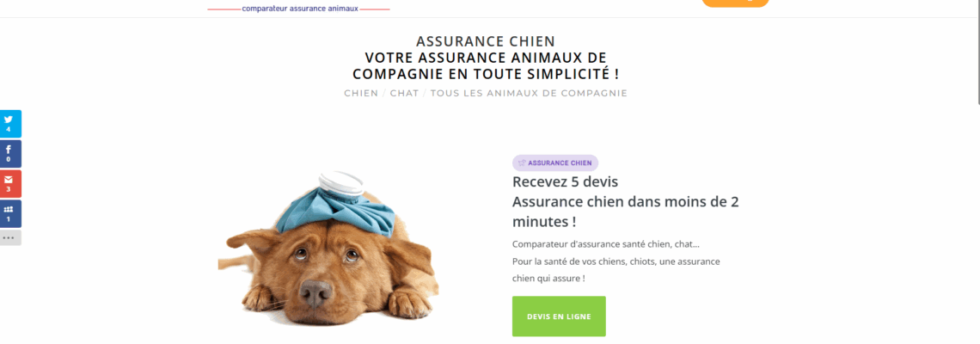Share the page via red email icon
The height and width of the screenshot is (344, 980).
click(x=10, y=184)
